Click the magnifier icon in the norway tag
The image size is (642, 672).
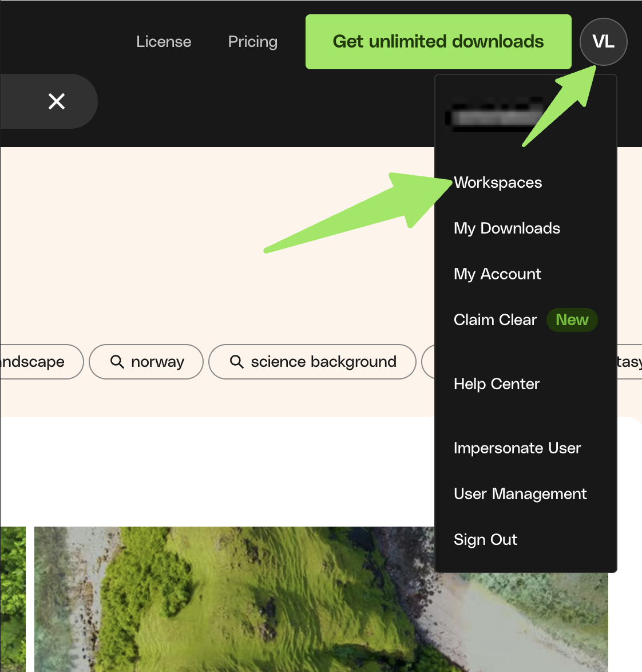click(x=117, y=362)
